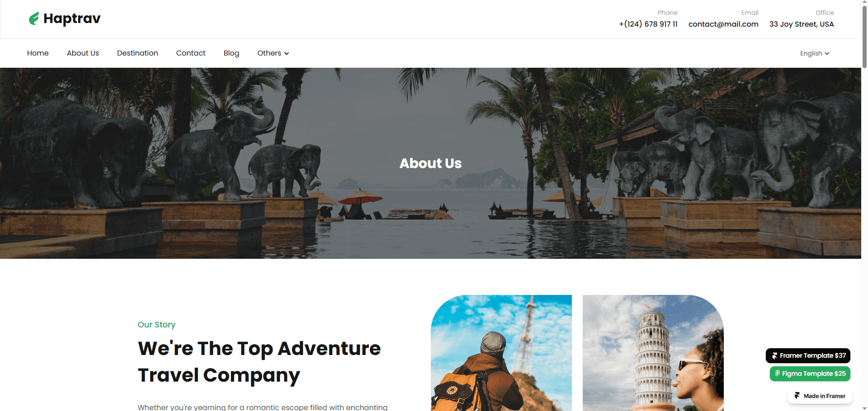
Task: Click the Framer icon in Framer Template button
Action: click(x=775, y=356)
